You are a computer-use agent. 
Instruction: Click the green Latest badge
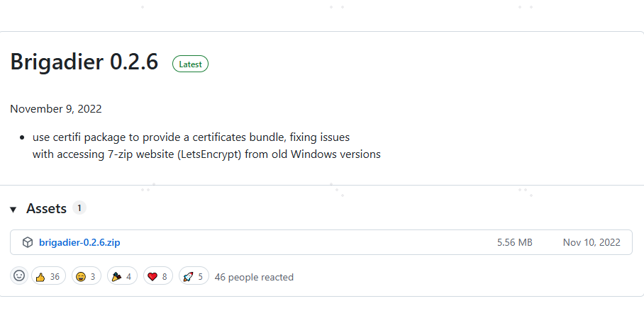(190, 64)
